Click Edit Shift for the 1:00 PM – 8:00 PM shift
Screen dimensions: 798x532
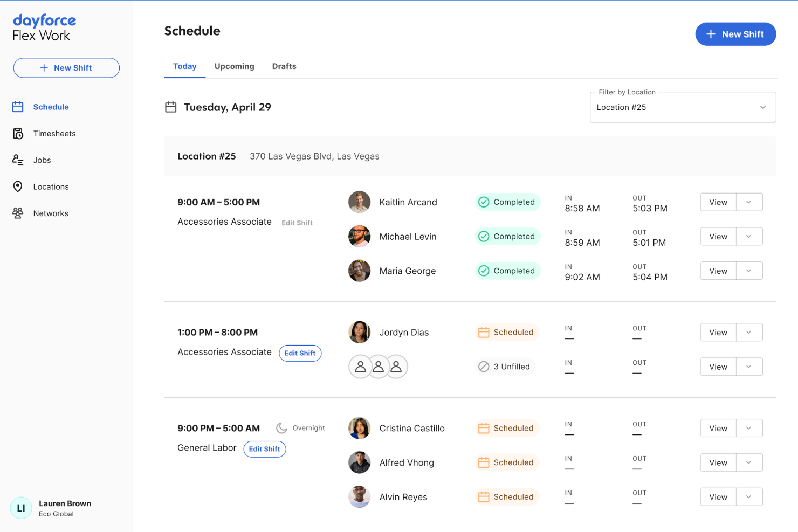pyautogui.click(x=300, y=353)
